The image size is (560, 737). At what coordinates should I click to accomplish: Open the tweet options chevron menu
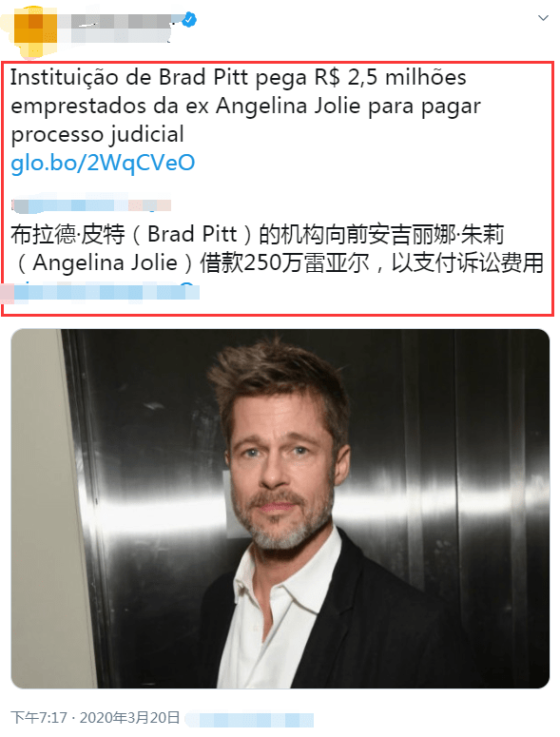tap(543, 18)
